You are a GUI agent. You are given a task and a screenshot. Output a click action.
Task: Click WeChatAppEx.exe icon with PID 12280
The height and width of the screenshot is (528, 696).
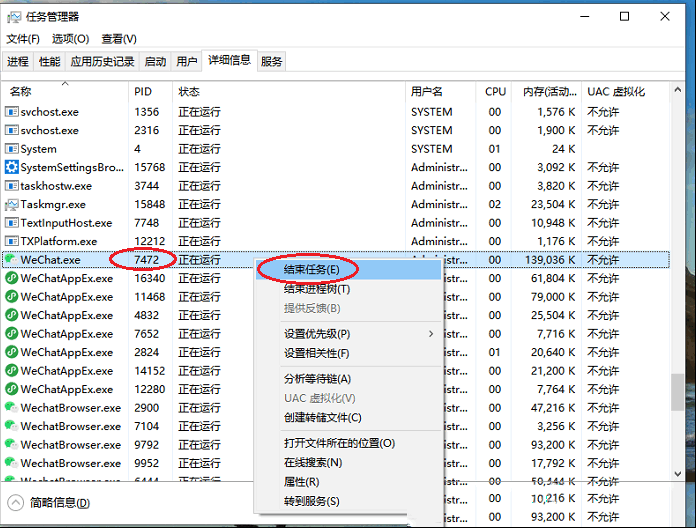[11, 389]
